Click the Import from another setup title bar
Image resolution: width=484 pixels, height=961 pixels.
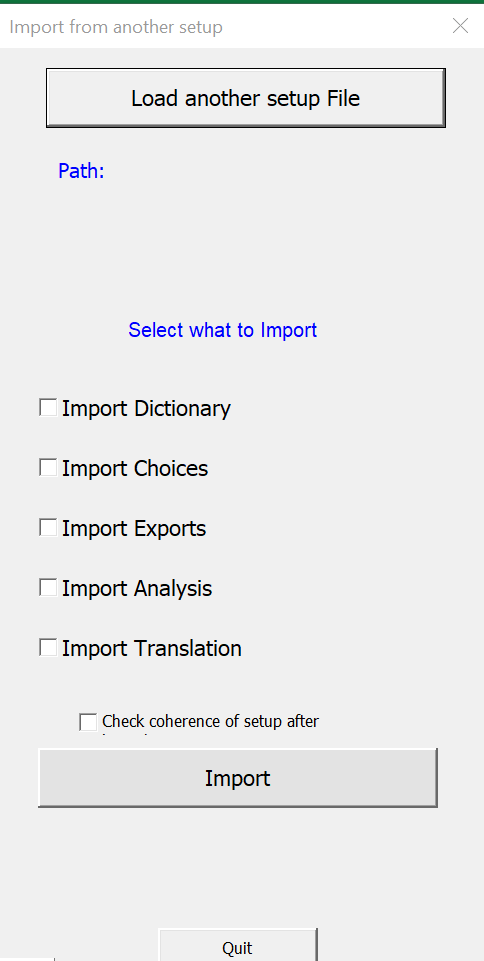pos(242,27)
